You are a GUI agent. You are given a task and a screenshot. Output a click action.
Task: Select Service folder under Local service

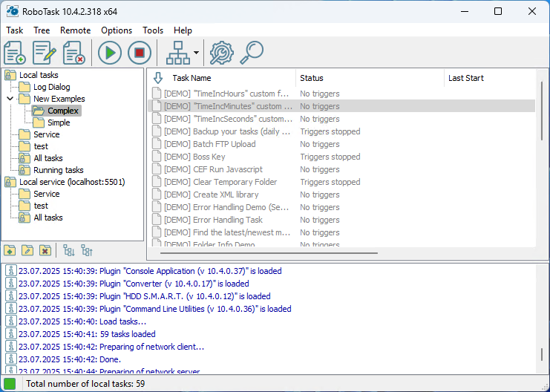point(46,194)
